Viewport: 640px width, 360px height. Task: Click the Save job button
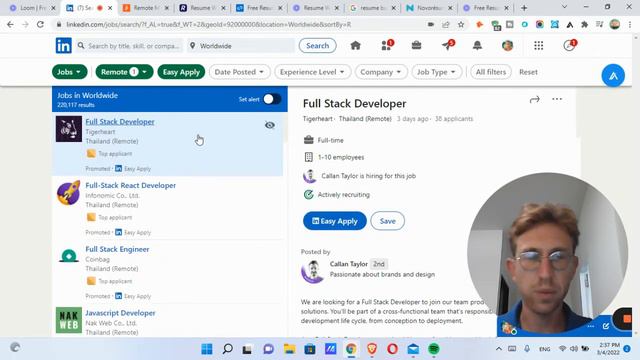click(x=387, y=221)
